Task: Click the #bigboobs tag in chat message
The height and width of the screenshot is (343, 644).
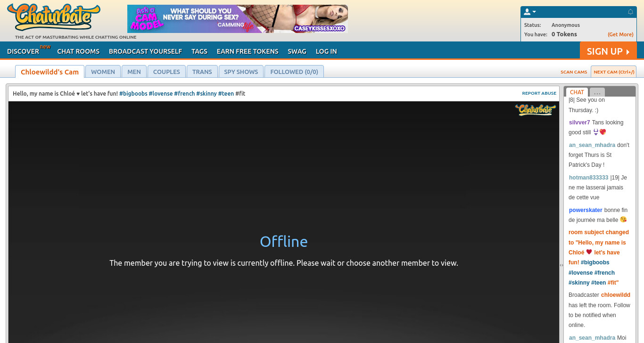Action: click(x=595, y=262)
